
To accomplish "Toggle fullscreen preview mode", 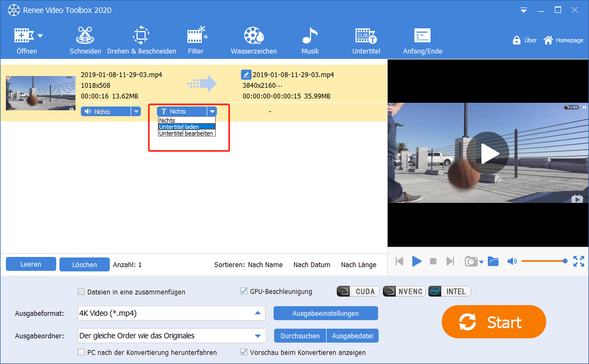I will coord(578,261).
